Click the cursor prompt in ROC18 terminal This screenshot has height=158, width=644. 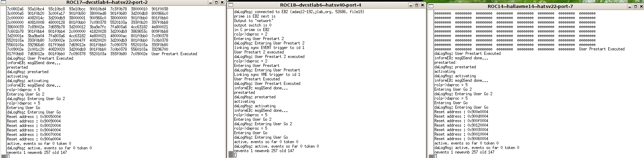[x=235, y=155]
